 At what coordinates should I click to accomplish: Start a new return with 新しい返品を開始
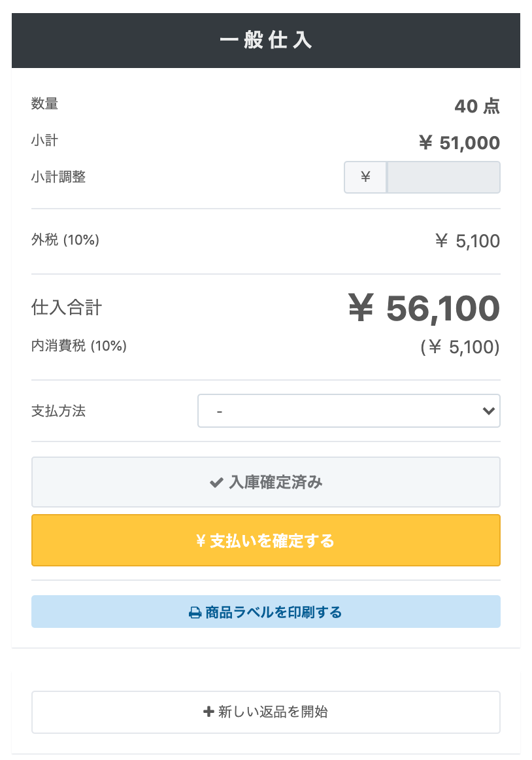266,712
